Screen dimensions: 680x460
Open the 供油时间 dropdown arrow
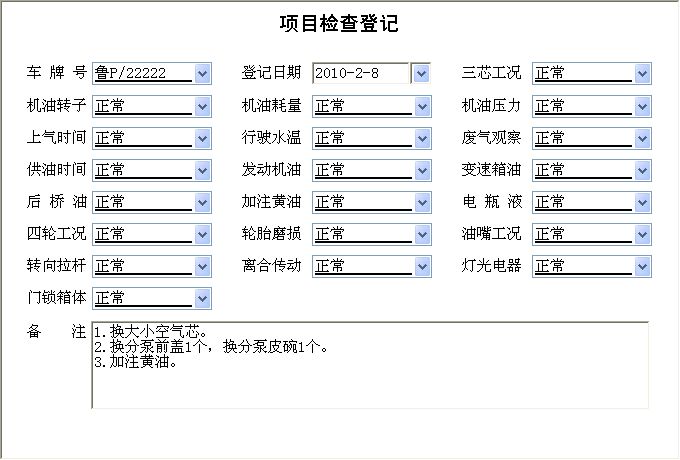coord(203,170)
